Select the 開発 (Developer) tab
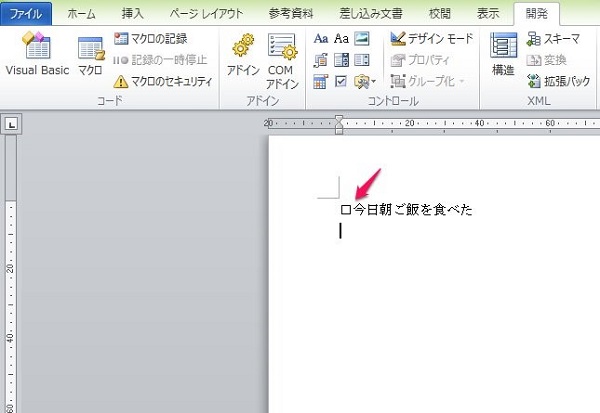600x413 pixels. pyautogui.click(x=536, y=14)
